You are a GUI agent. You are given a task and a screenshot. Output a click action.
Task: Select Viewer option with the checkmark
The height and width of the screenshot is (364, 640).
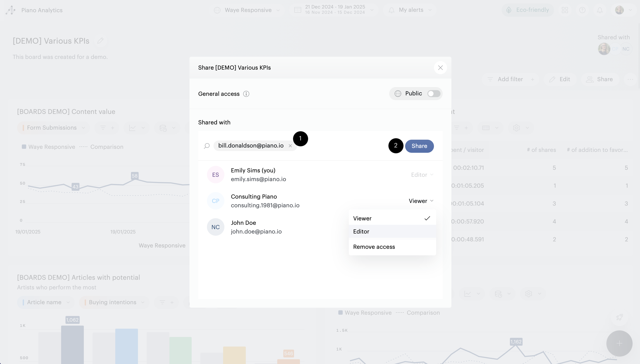pyautogui.click(x=392, y=218)
